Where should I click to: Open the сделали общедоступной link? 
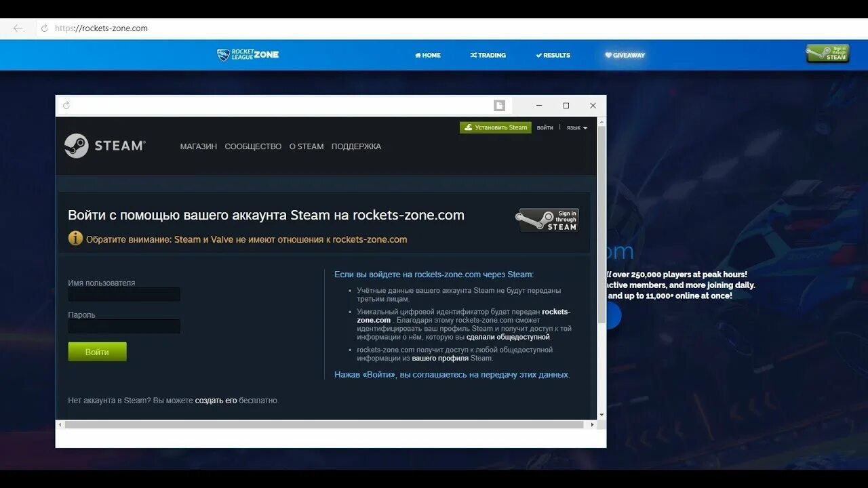(x=509, y=337)
